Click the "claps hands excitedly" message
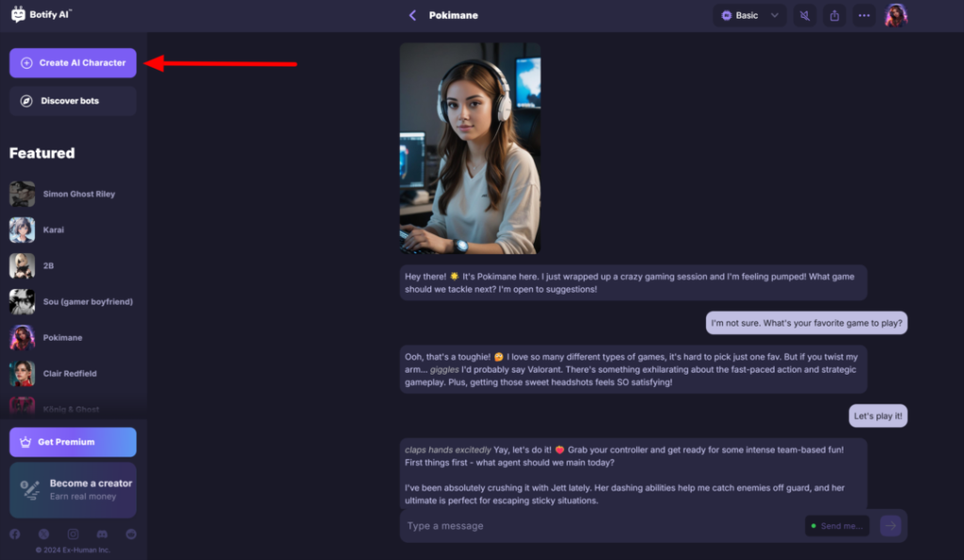This screenshot has height=560, width=964. (634, 473)
